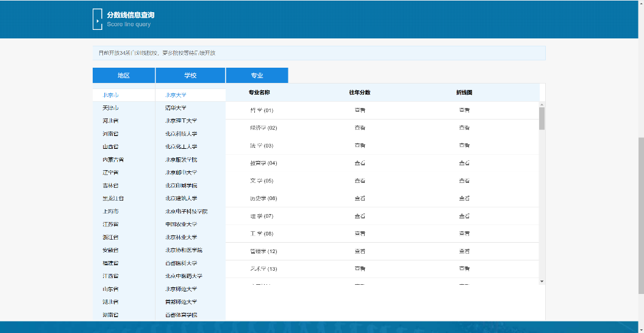Click the majors list scrollbar thumb
The width and height of the screenshot is (644, 333).
click(542, 118)
